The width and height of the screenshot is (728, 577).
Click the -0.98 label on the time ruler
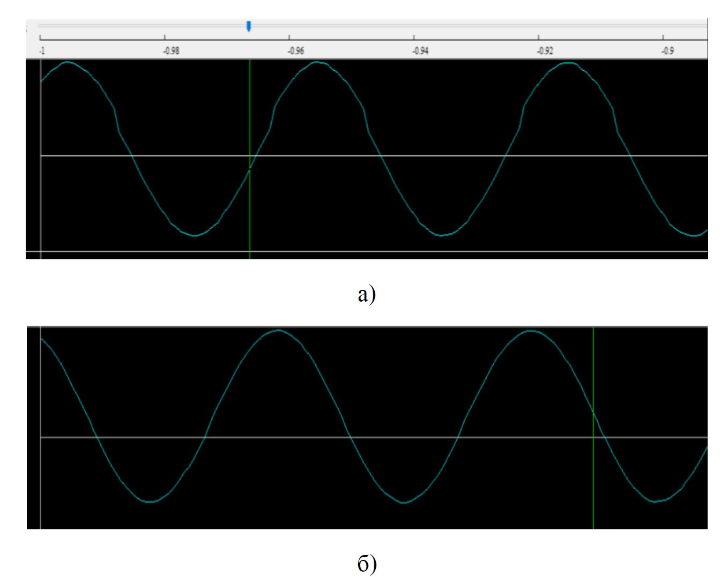tap(172, 51)
